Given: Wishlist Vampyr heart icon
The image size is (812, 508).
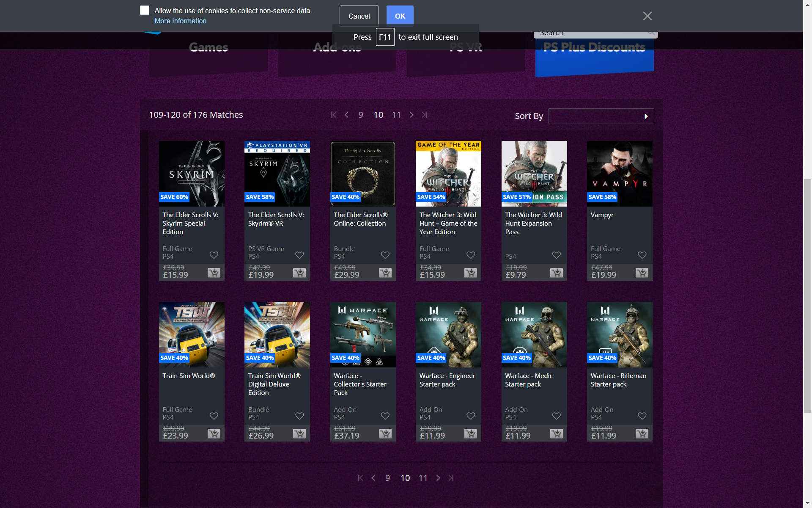Looking at the screenshot, I should point(642,255).
